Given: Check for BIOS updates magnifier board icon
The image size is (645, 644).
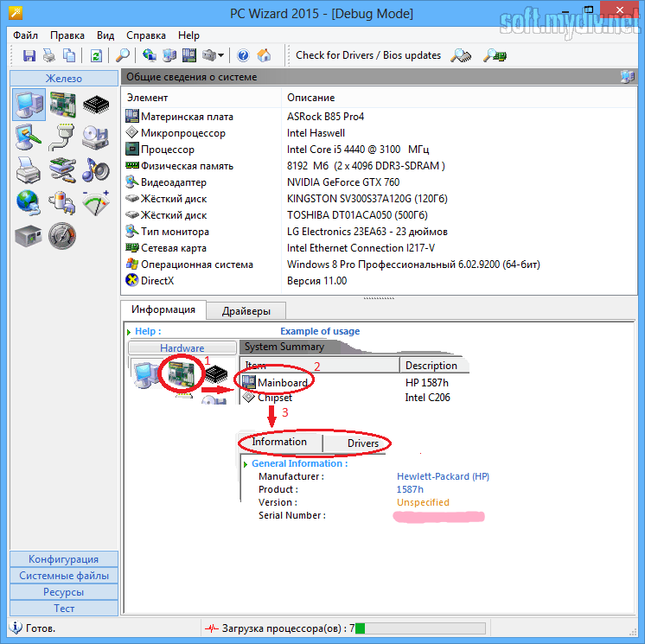Looking at the screenshot, I should (495, 55).
